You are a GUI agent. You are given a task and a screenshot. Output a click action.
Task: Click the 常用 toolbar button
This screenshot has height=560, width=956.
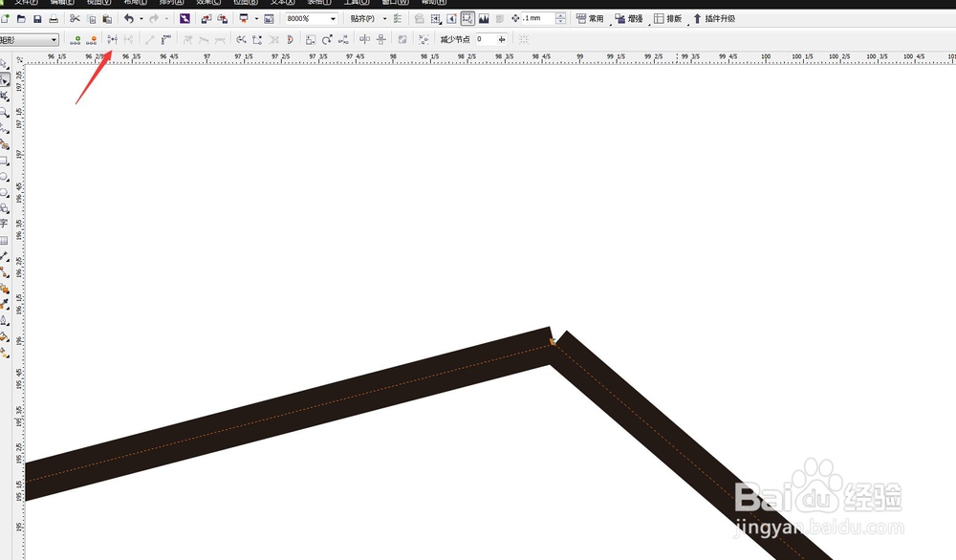click(x=590, y=19)
